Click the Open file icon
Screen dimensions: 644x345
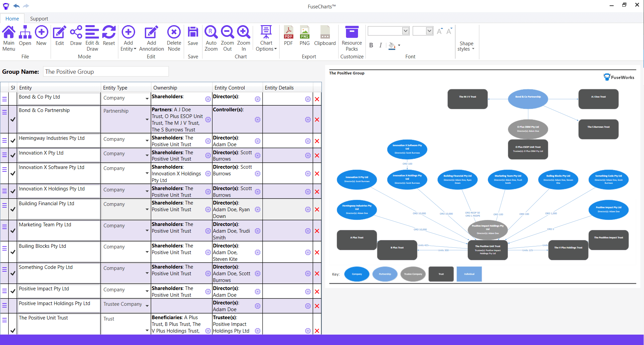(x=25, y=36)
